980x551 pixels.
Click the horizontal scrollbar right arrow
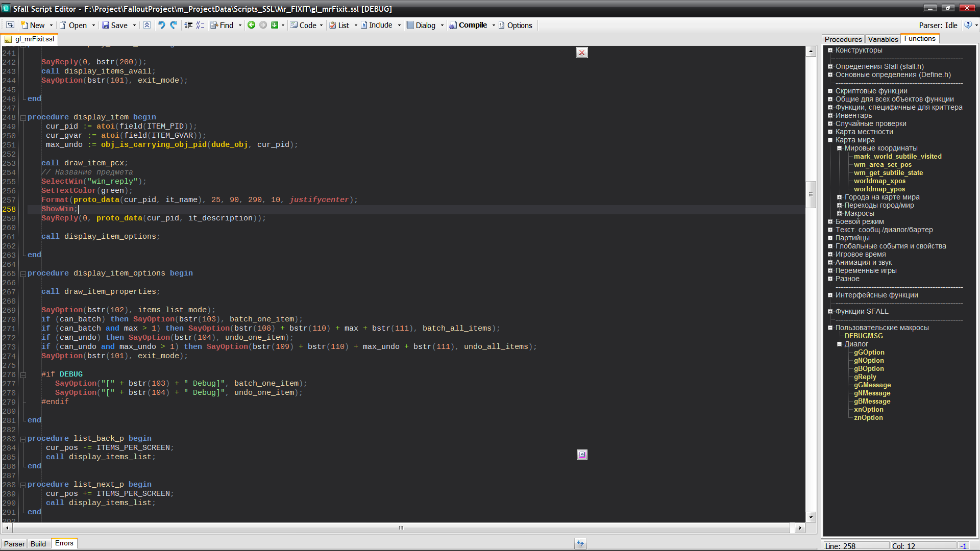pyautogui.click(x=800, y=528)
